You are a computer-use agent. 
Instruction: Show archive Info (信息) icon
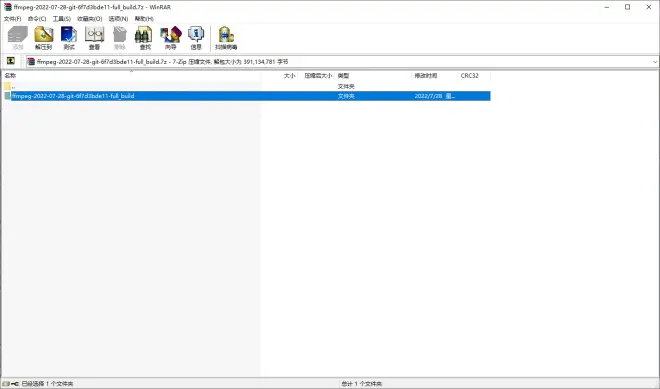196,38
